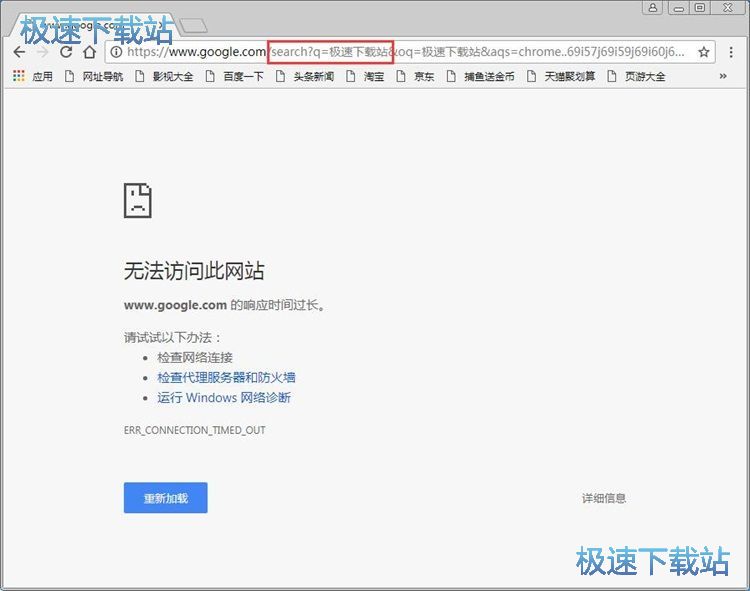750x591 pixels.
Task: Open the 页游大全 bookmark
Action: [x=636, y=77]
